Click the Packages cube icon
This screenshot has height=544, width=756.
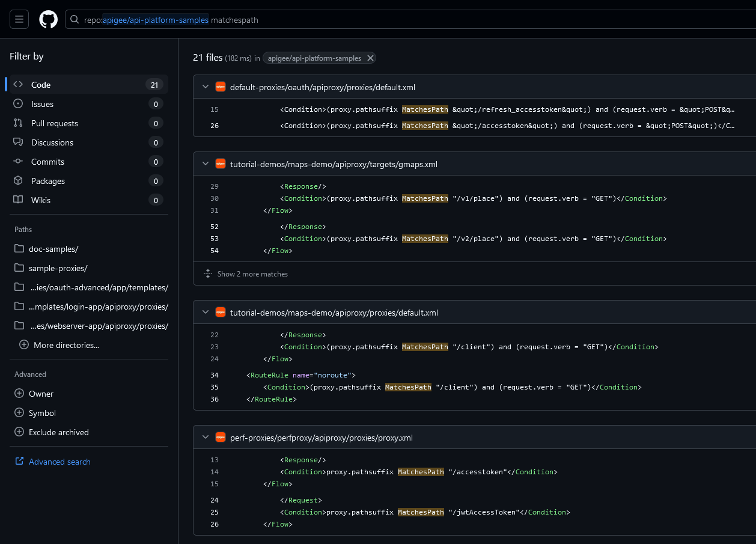click(19, 181)
